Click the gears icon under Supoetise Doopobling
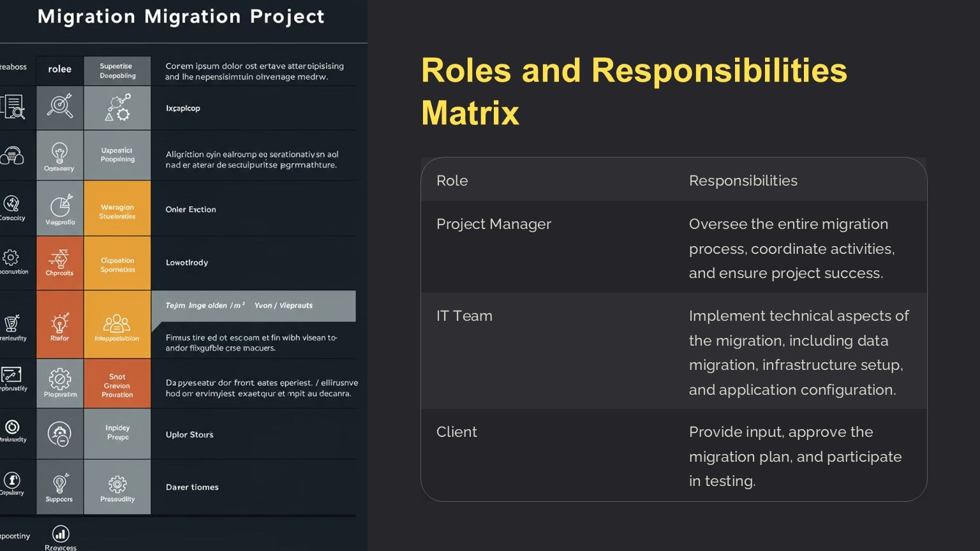 (x=117, y=107)
